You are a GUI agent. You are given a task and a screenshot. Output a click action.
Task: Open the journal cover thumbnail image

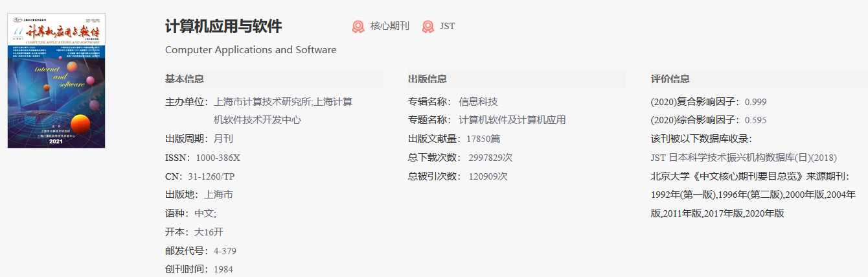(x=56, y=81)
